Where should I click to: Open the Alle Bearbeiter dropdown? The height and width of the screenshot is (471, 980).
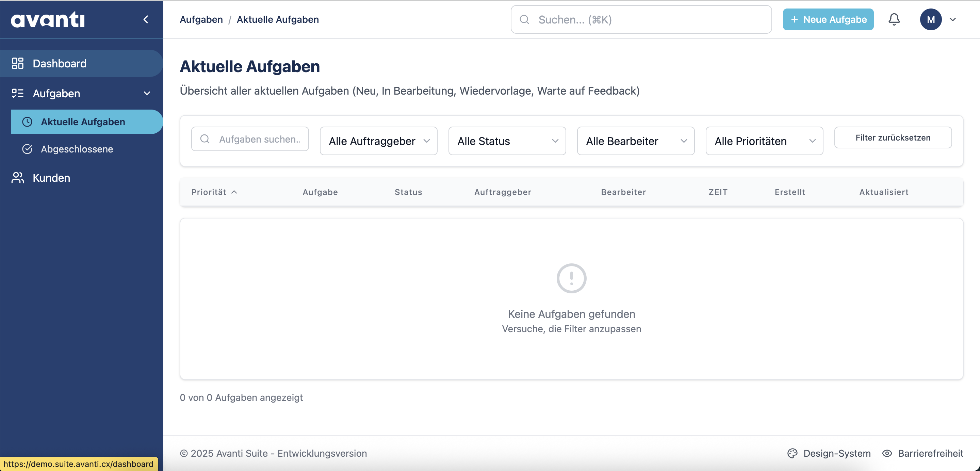[635, 141]
